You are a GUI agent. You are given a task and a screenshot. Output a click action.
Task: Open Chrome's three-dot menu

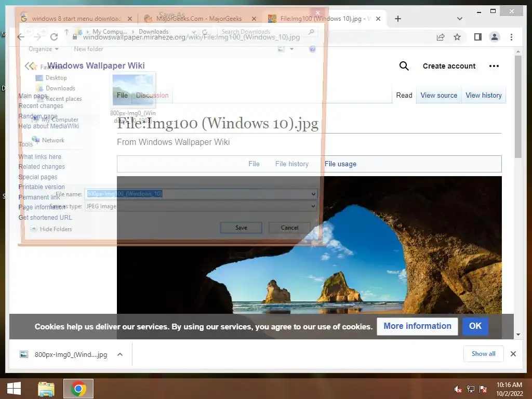(511, 37)
